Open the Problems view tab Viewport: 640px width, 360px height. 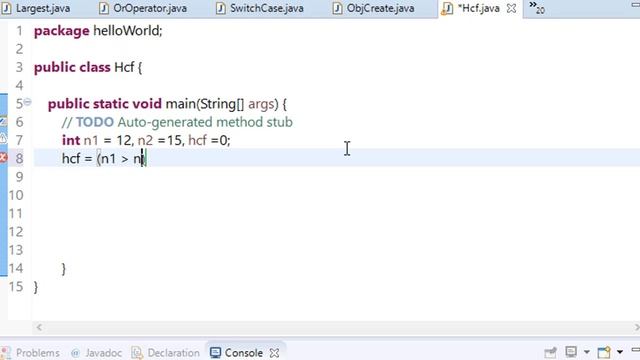point(38,353)
